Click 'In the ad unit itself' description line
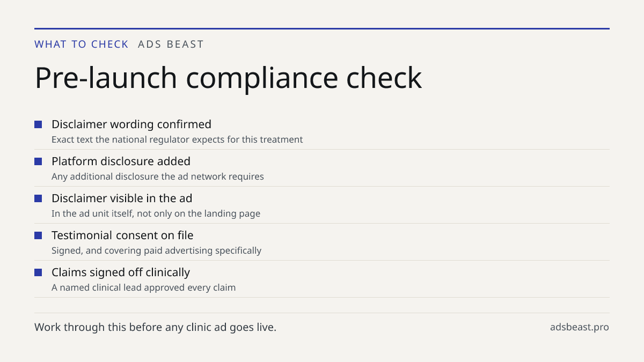 pyautogui.click(x=156, y=213)
